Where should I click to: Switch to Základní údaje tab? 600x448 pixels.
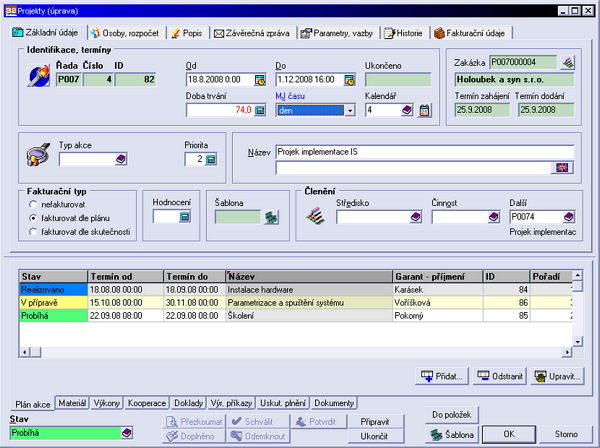click(x=46, y=33)
